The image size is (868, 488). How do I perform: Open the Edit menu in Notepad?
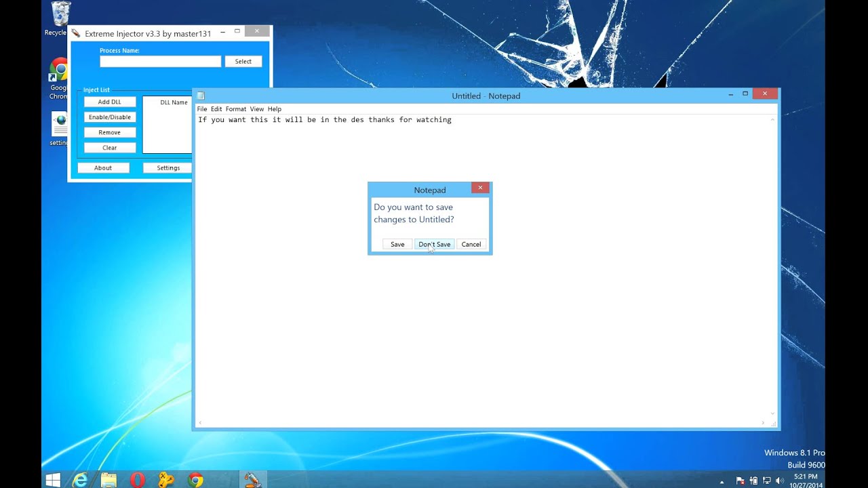point(216,109)
